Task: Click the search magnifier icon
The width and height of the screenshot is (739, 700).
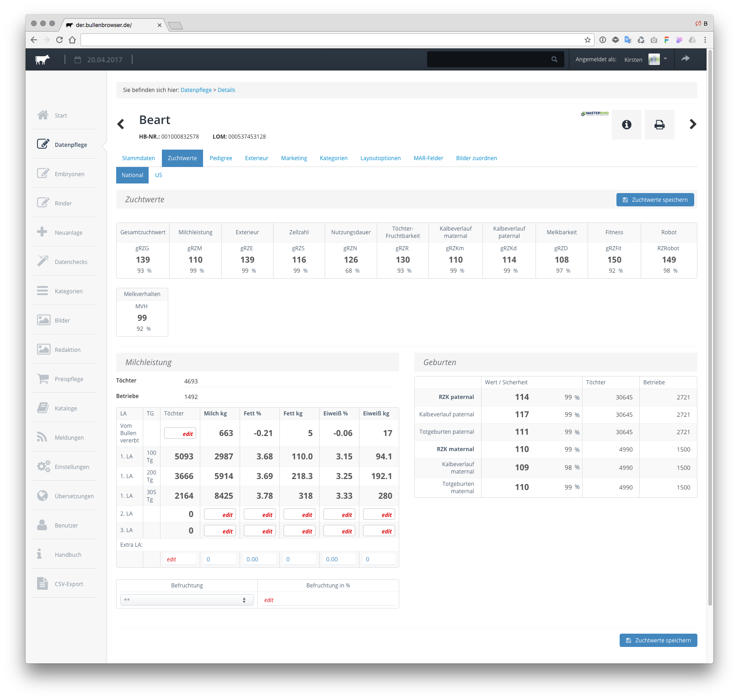Action: click(554, 59)
